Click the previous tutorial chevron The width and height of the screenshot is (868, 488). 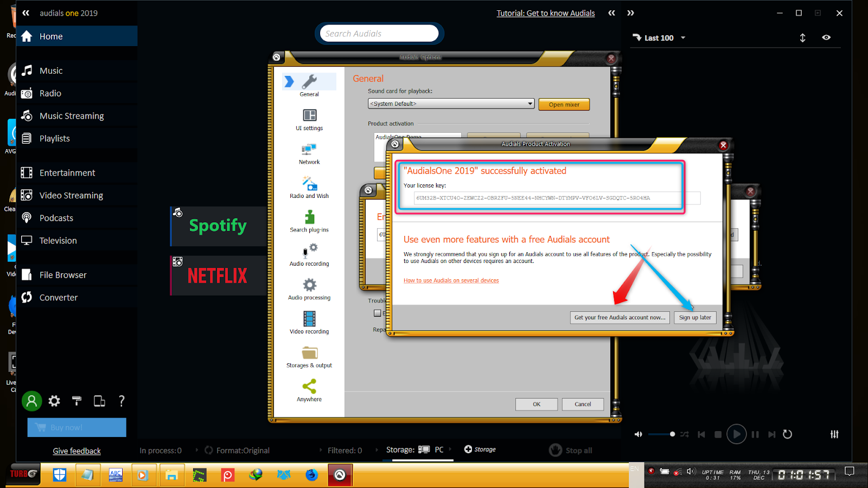[x=611, y=13]
